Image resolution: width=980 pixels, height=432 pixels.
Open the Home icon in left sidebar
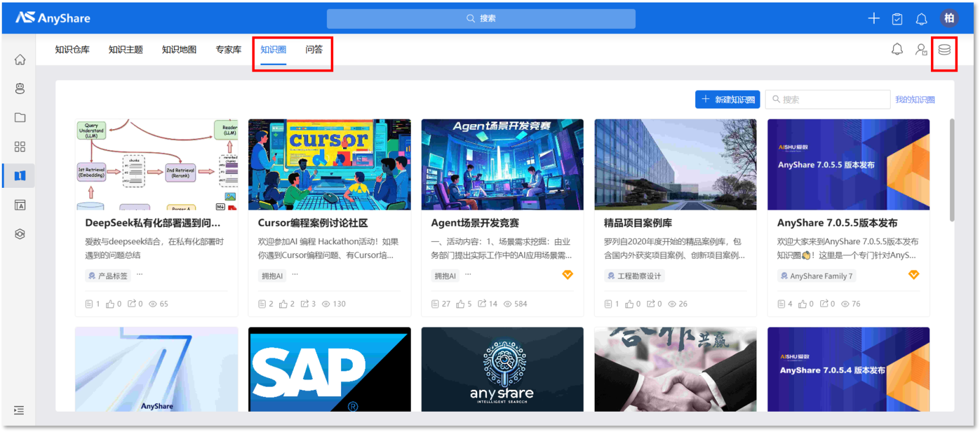[20, 59]
